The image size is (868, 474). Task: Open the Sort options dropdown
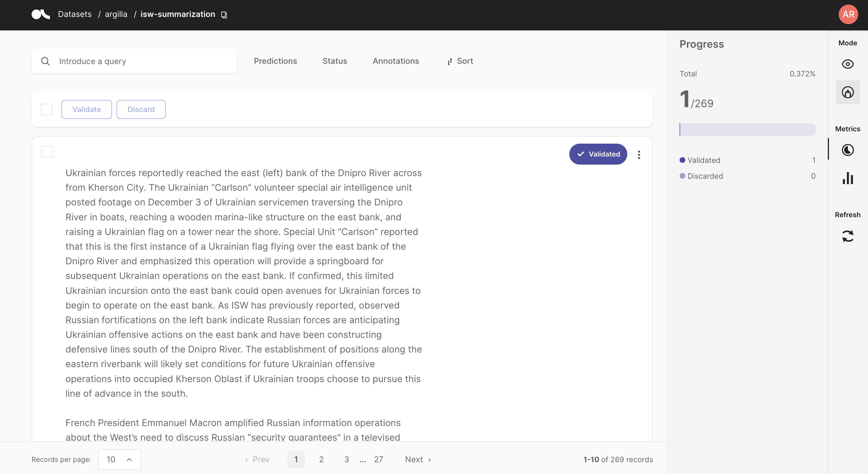(460, 61)
